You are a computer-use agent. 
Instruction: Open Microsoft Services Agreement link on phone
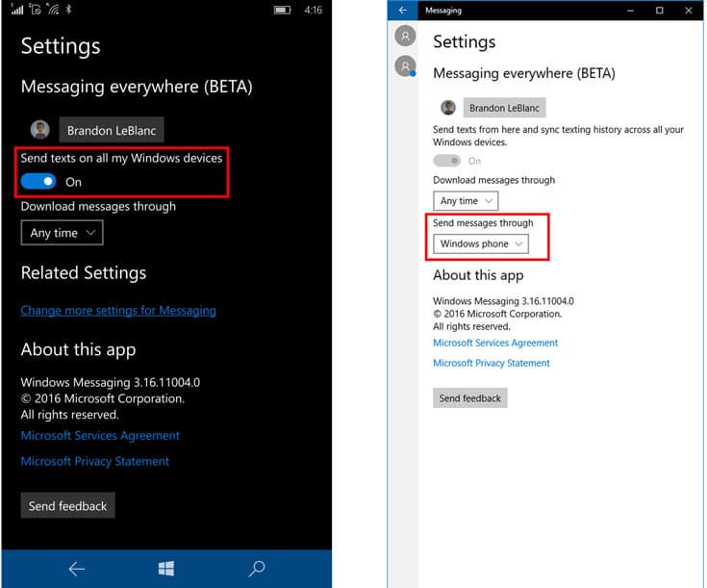point(100,436)
